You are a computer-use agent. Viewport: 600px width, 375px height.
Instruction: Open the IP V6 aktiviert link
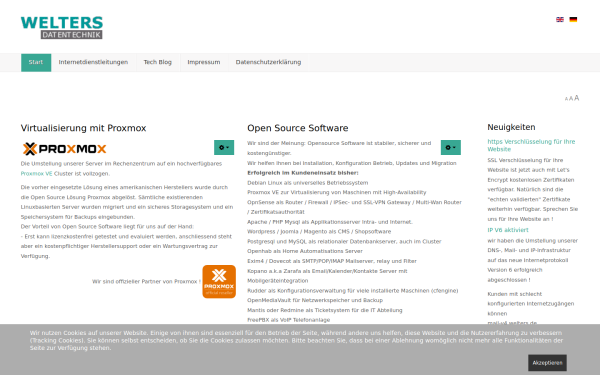(x=508, y=230)
